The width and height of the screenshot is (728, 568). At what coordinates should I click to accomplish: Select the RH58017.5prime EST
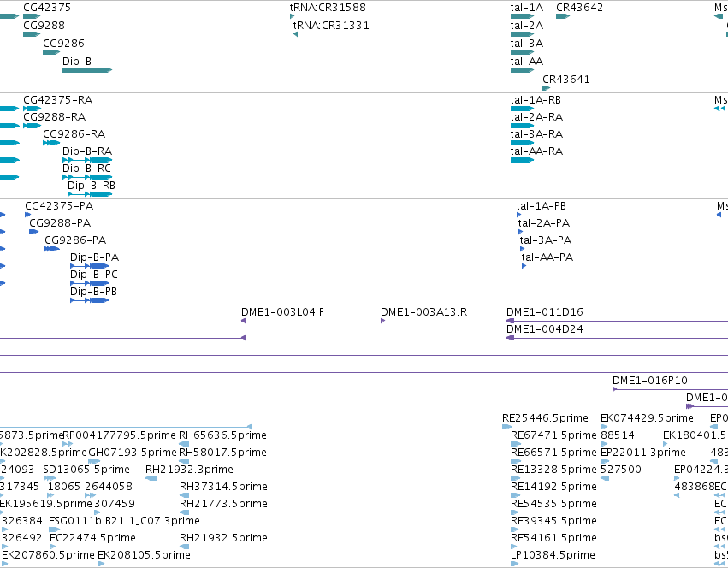coord(184,461)
